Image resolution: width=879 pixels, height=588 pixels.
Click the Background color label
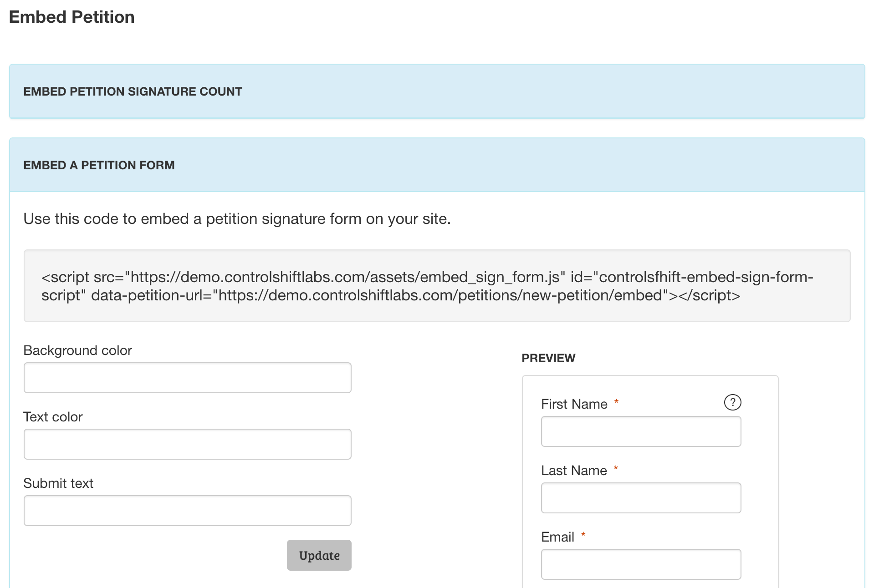tap(77, 350)
